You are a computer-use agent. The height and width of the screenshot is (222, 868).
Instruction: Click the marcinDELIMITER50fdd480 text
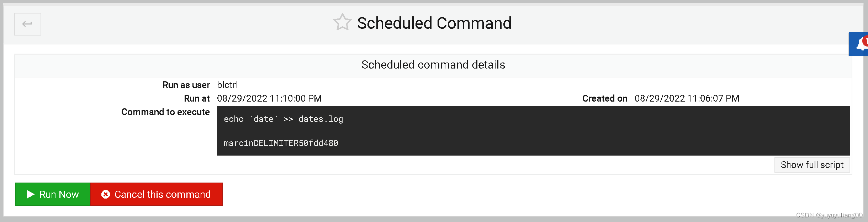tap(281, 143)
